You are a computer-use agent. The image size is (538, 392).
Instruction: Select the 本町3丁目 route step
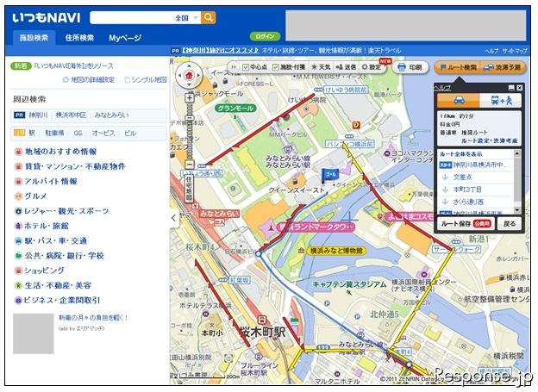coord(476,190)
